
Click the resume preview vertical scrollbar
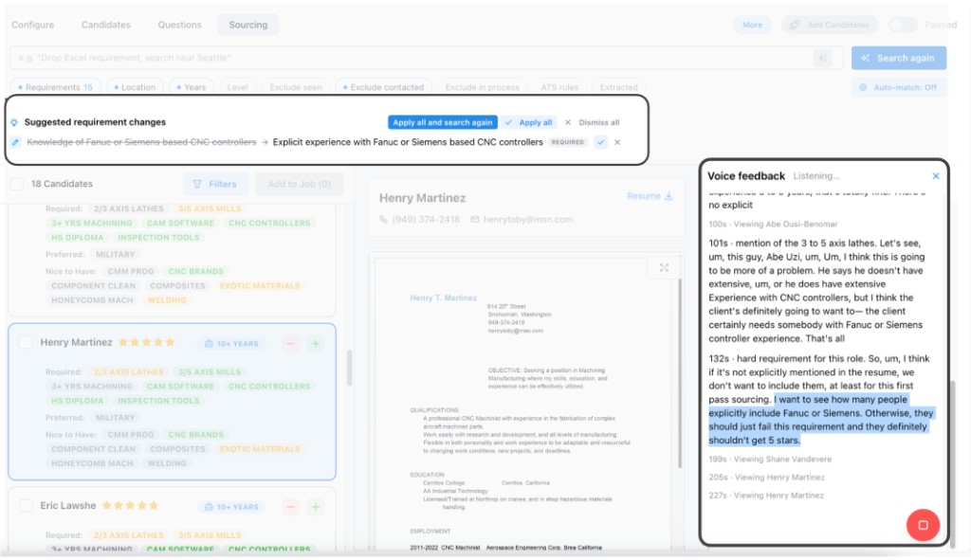coord(679,371)
